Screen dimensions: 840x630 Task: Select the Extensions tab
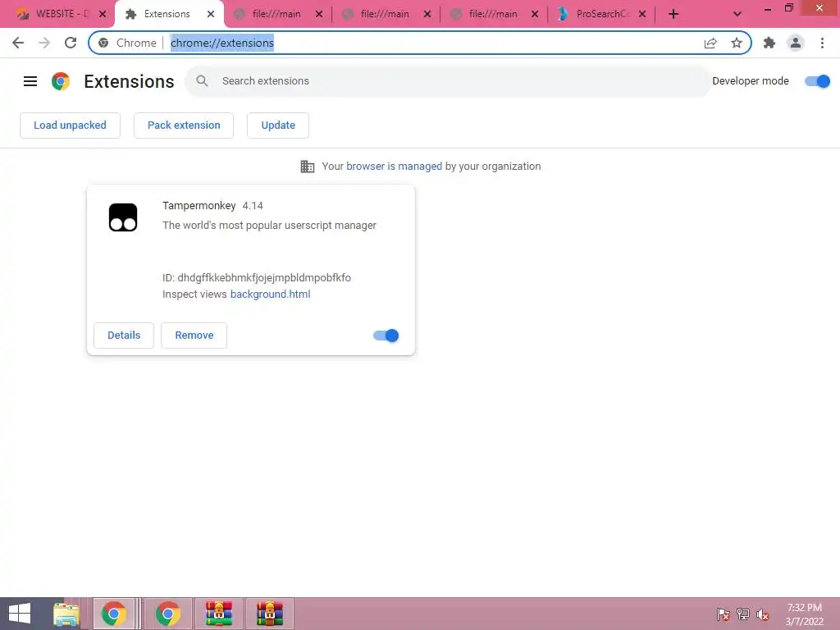[167, 14]
